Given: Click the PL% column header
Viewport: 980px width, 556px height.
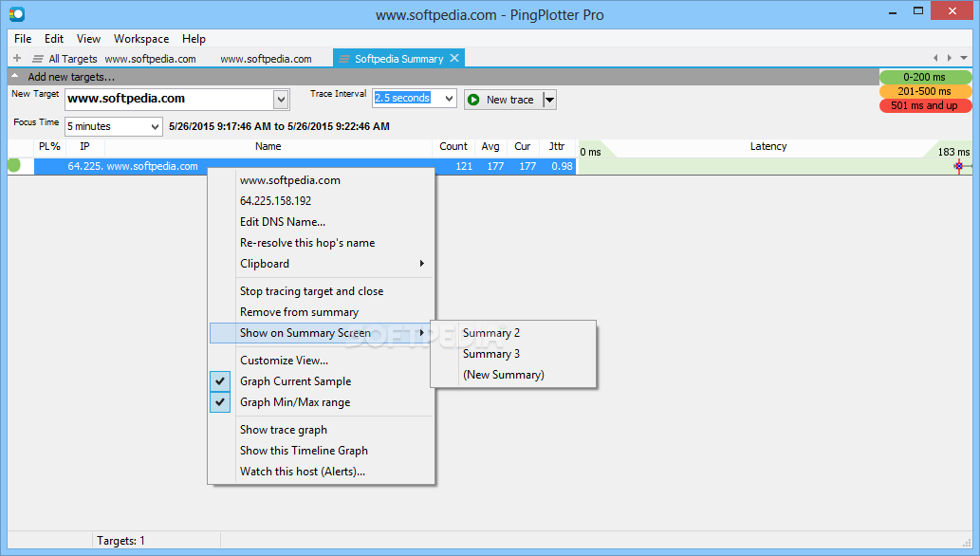Looking at the screenshot, I should (x=49, y=146).
